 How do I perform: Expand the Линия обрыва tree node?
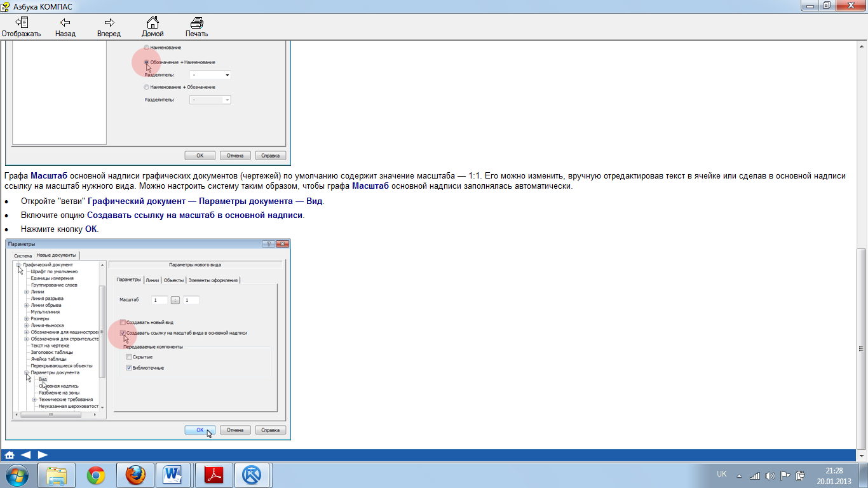pyautogui.click(x=26, y=305)
